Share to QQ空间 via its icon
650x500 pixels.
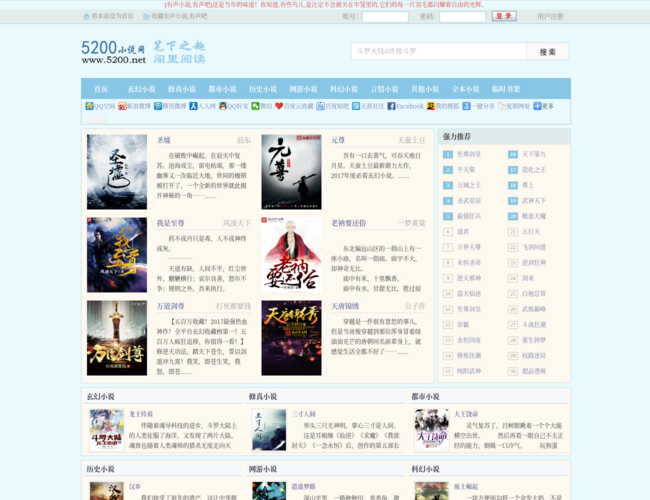[x=89, y=106]
